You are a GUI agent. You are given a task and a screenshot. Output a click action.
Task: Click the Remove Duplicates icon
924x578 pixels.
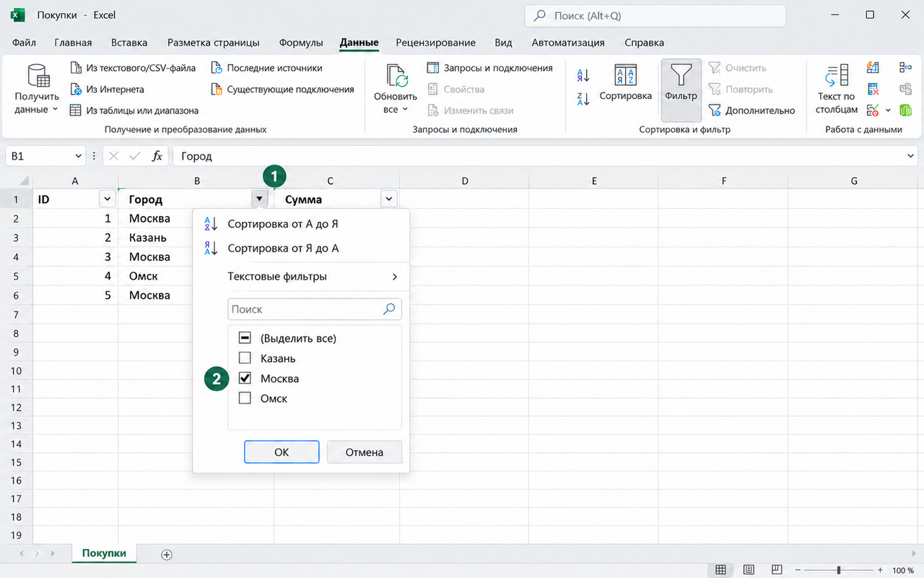(x=873, y=90)
